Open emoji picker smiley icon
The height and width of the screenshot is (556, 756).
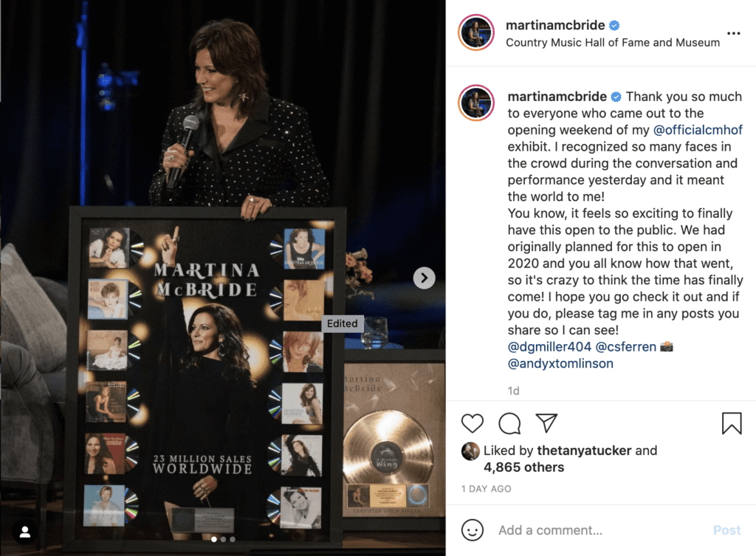[472, 530]
